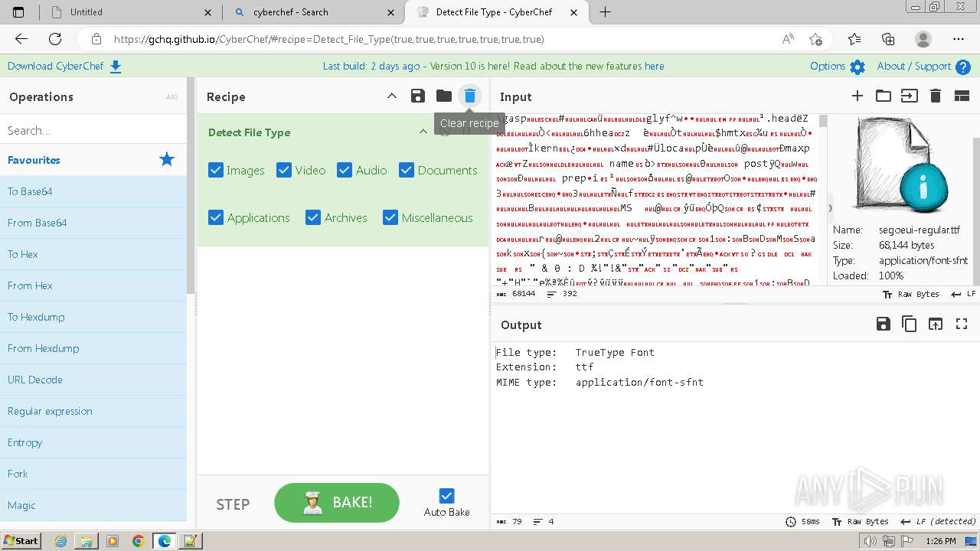Click the operations Search field
The width and height of the screenshot is (980, 551).
(93, 130)
